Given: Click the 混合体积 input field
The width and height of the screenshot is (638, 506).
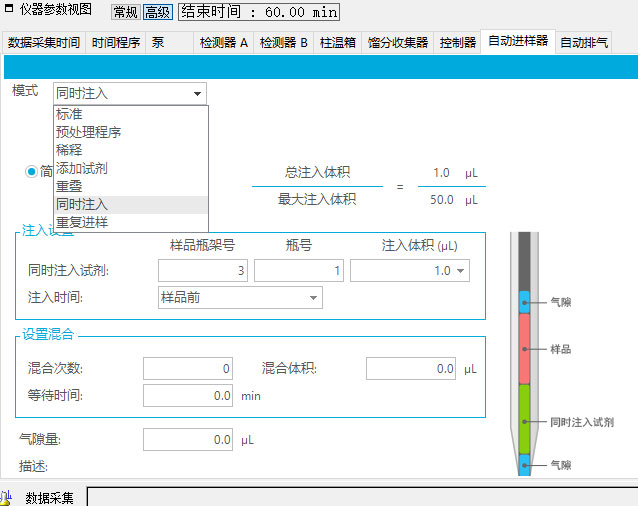Looking at the screenshot, I should click(x=411, y=369).
